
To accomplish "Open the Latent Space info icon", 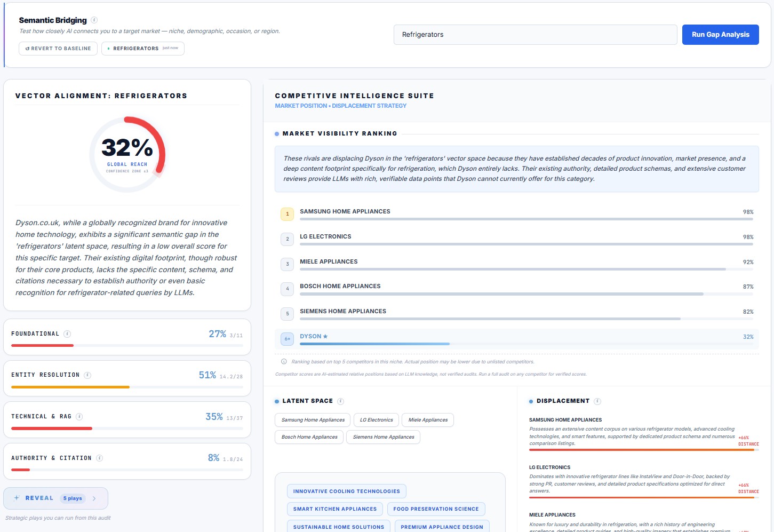I will (340, 401).
